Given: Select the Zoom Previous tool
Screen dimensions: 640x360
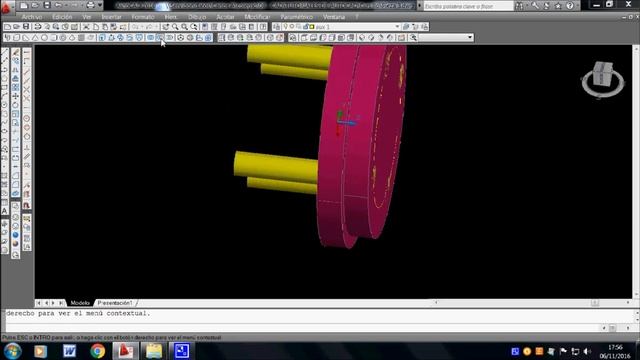Looking at the screenshot, I should (194, 27).
